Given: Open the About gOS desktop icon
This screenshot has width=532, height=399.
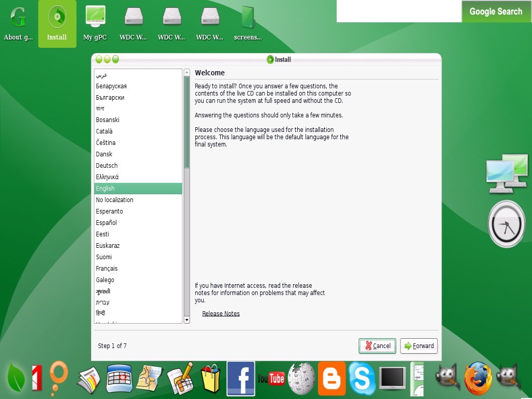Looking at the screenshot, I should (18, 24).
